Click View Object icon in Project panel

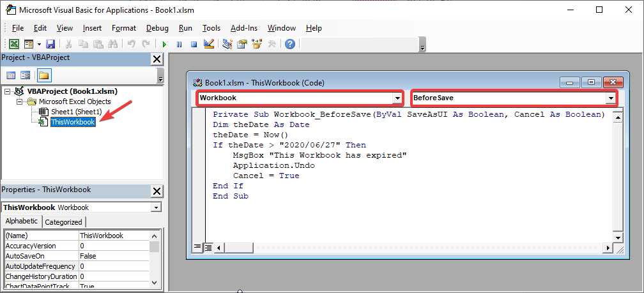26,75
